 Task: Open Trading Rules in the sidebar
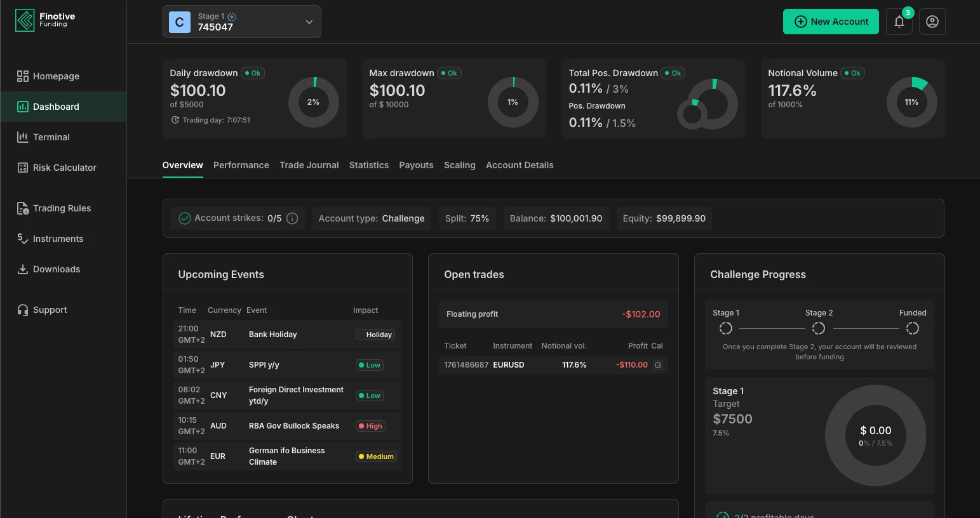[62, 208]
